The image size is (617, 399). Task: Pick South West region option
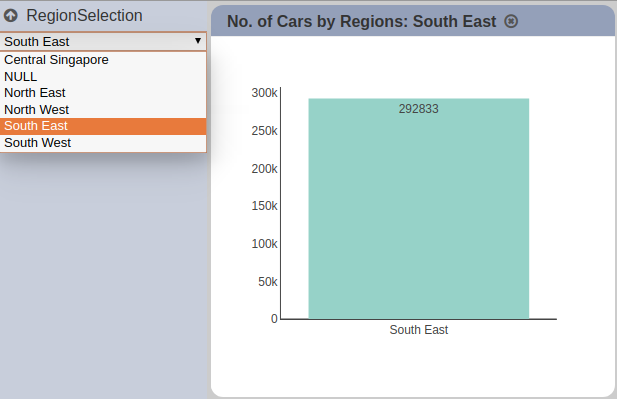[103, 143]
